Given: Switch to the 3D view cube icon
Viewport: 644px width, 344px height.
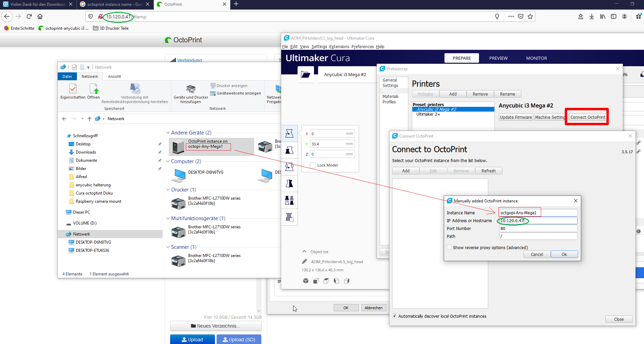Looking at the screenshot, I should [306, 281].
